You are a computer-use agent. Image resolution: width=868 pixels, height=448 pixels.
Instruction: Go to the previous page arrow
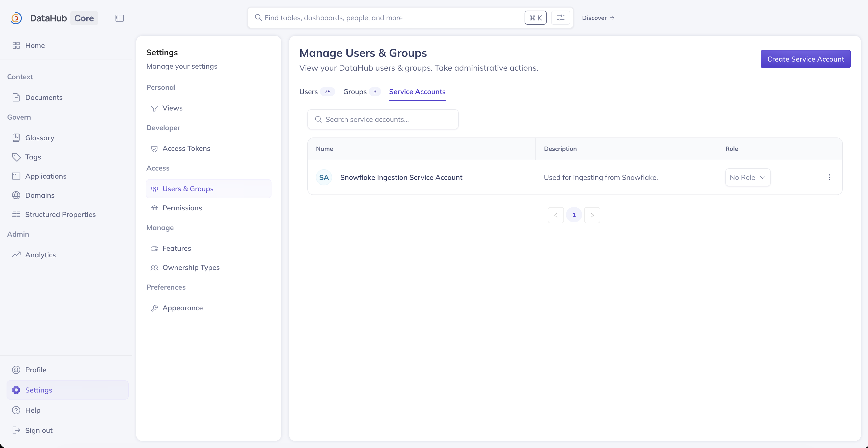pos(556,215)
